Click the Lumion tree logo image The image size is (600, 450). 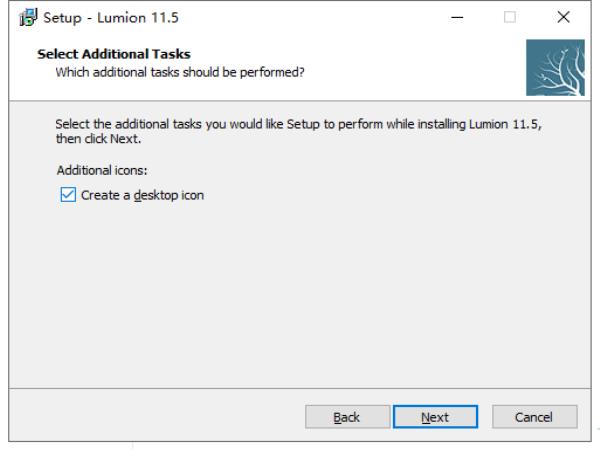555,67
